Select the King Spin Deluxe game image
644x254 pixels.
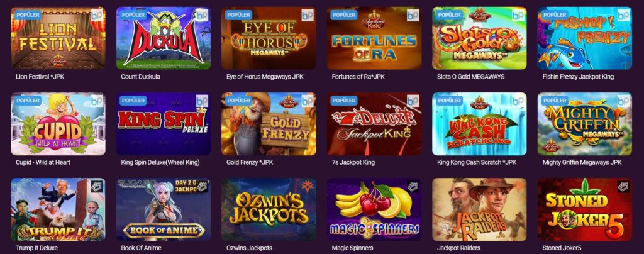coord(164,124)
